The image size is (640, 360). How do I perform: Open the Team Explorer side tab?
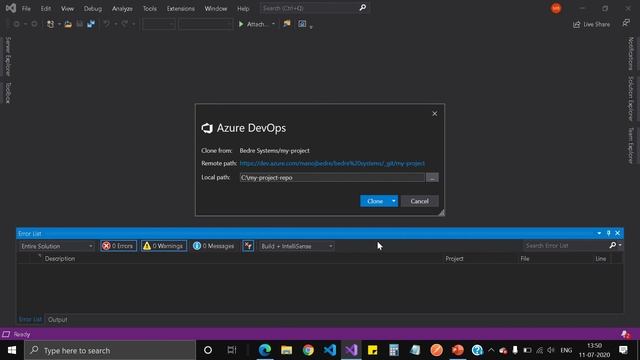pos(631,145)
